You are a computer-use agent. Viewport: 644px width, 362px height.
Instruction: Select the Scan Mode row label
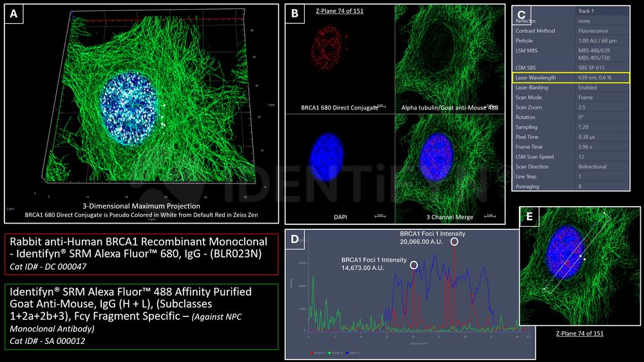tap(529, 97)
